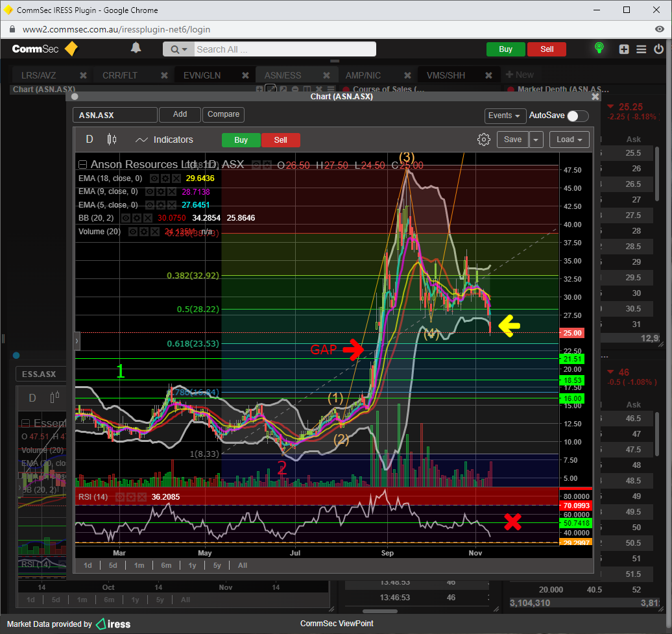Click the Search All input field
The width and height of the screenshot is (672, 634).
point(284,49)
